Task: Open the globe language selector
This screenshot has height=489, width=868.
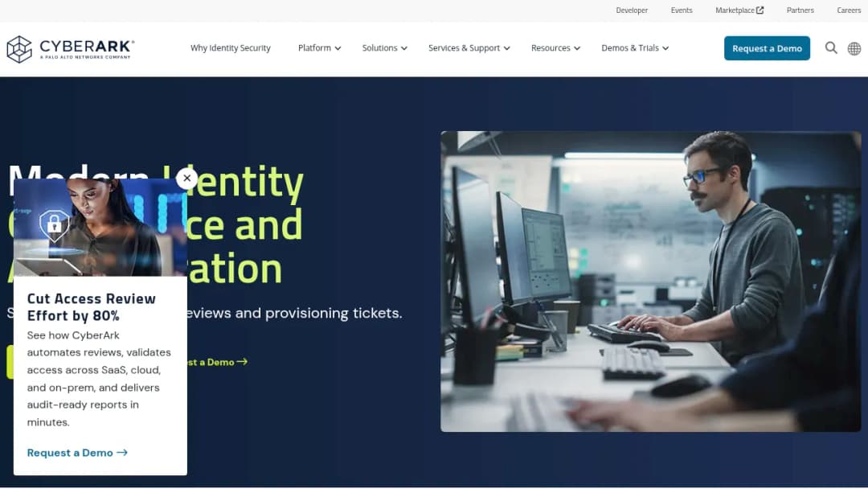Action: [854, 49]
